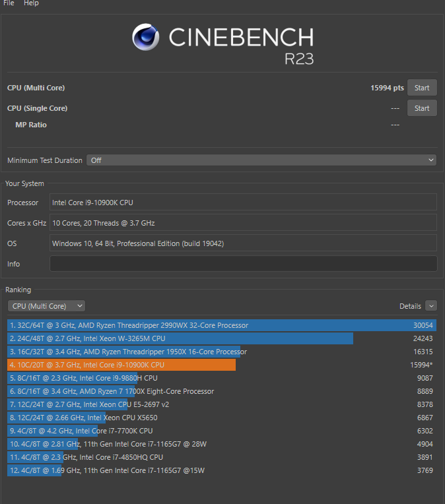This screenshot has width=445, height=504.
Task: Start the CPU Multi Core test
Action: click(422, 88)
